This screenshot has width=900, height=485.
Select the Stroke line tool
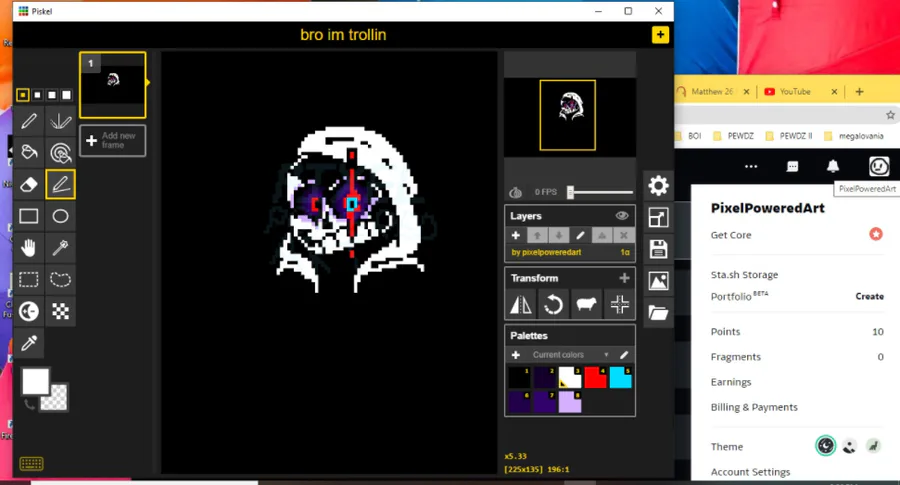[60, 184]
